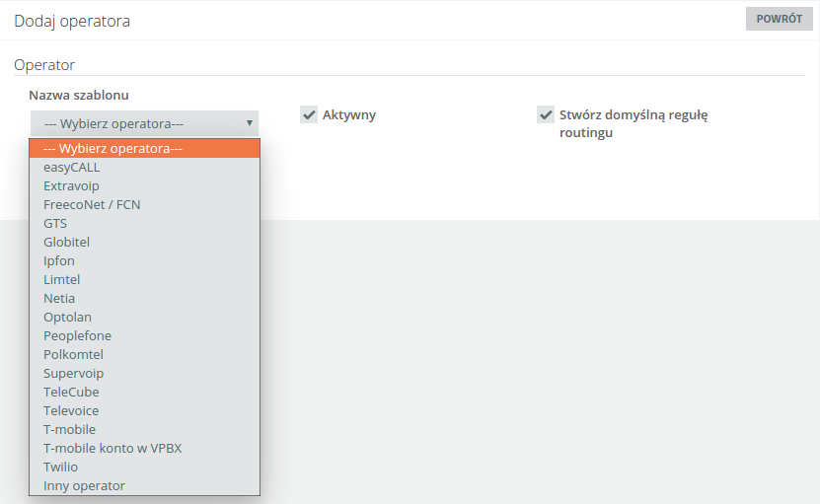Select Peoplefone operator template
820x504 pixels.
144,336
